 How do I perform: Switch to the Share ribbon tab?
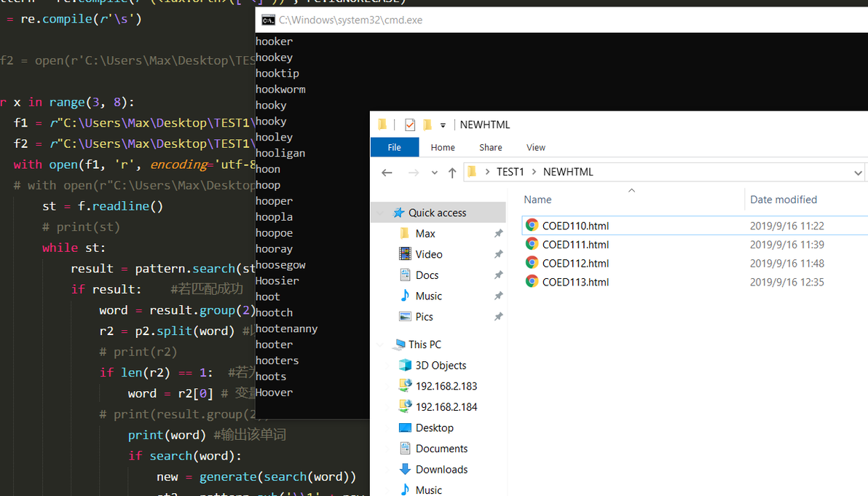coord(491,147)
